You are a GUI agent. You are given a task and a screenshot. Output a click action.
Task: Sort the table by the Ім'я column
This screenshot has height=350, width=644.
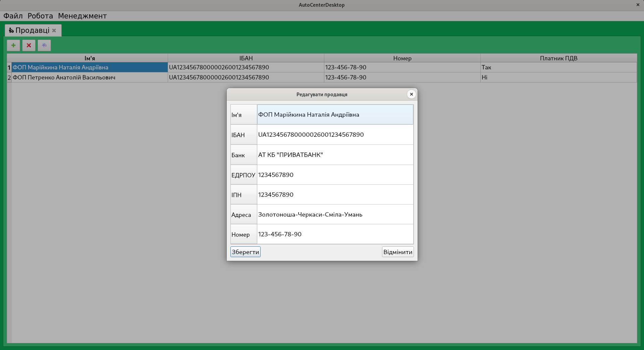coord(90,58)
